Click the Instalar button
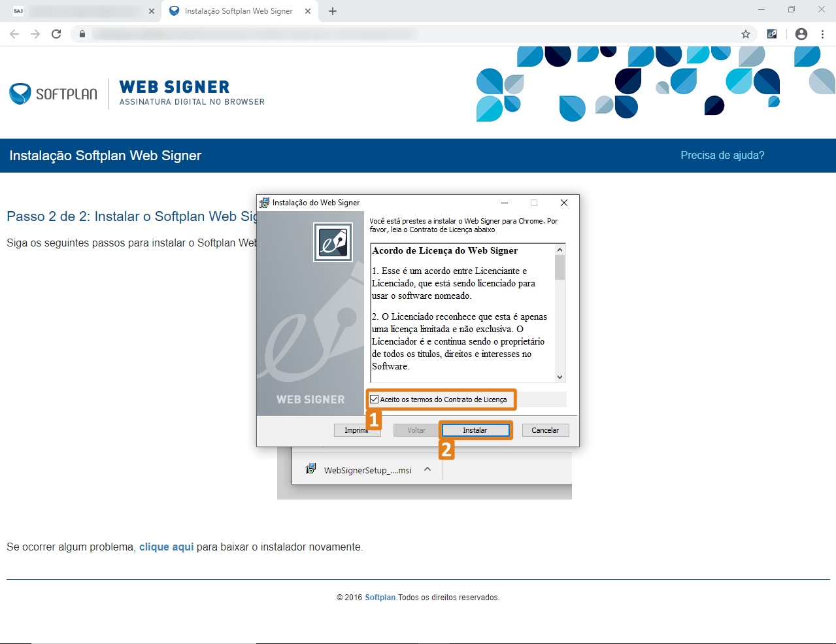The image size is (836, 644). (475, 430)
